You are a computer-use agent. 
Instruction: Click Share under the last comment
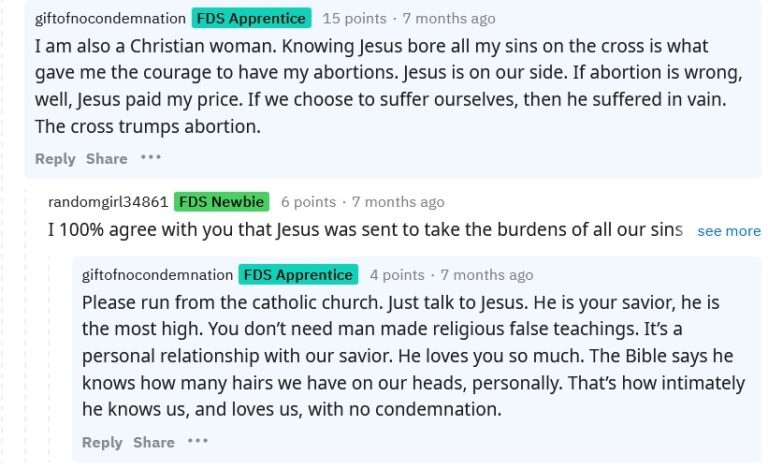tap(153, 443)
